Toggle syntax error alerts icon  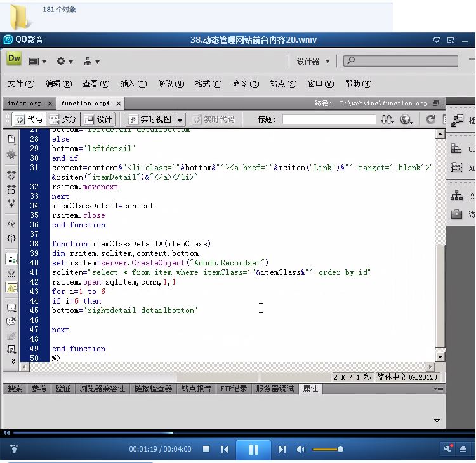tap(11, 288)
